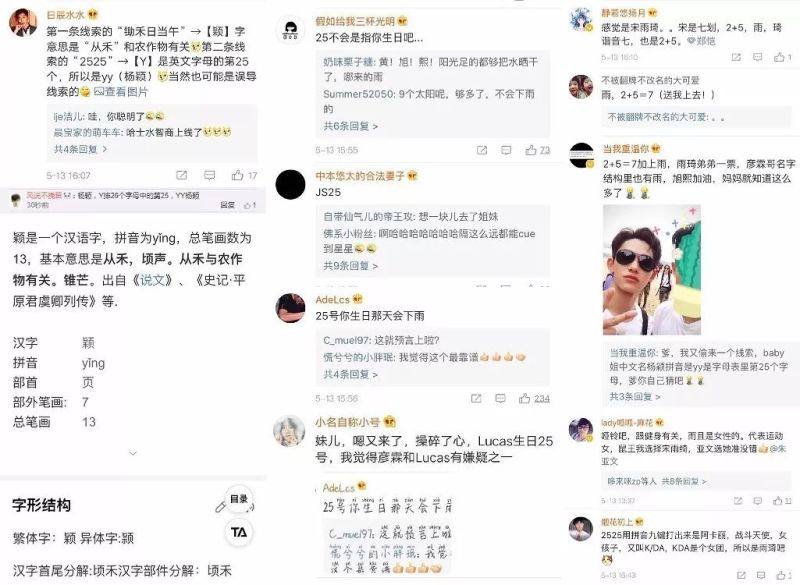Open 查看图片 link in first comment
Image resolution: width=800 pixels, height=585 pixels.
(x=121, y=92)
